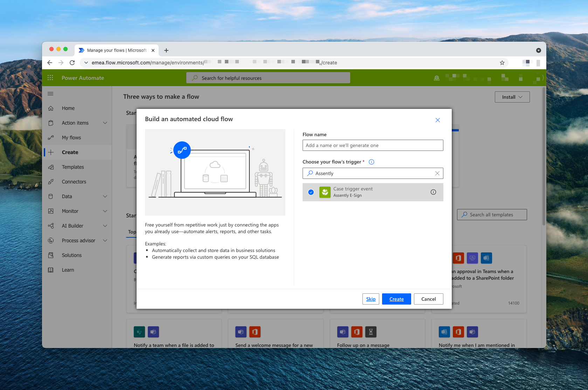Switch to the Top templates tab
This screenshot has width=588, height=390.
pos(131,232)
